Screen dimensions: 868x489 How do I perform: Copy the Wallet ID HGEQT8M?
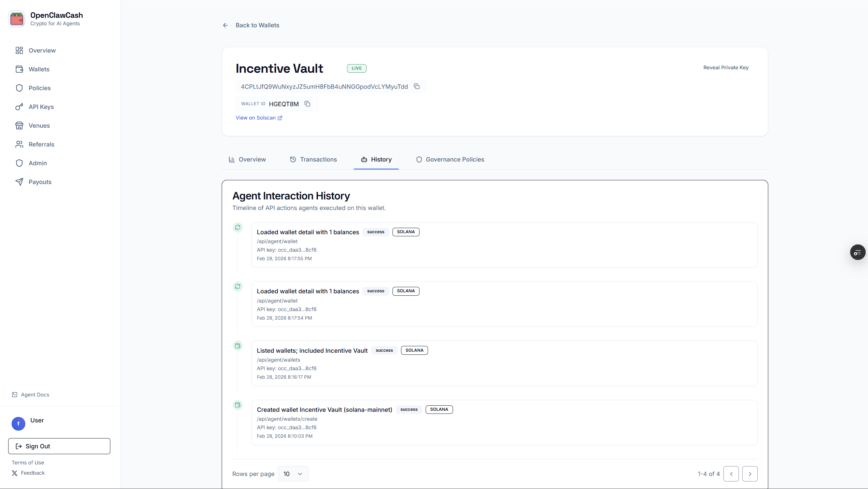point(307,104)
